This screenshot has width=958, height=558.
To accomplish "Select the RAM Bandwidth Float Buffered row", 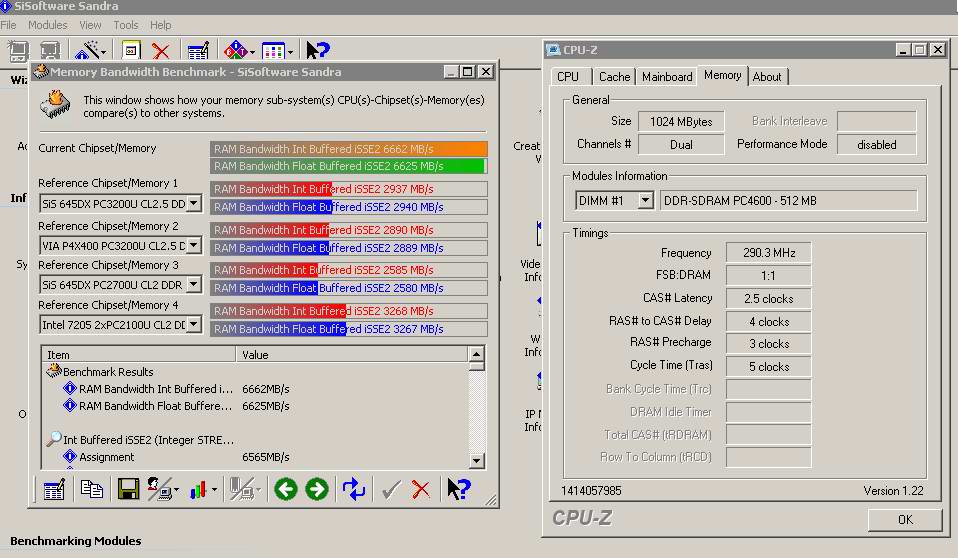I will [254, 406].
